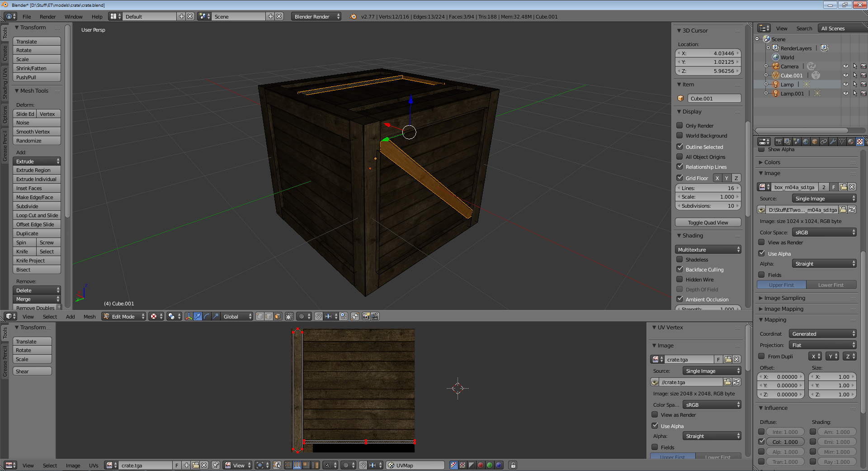This screenshot has width=868, height=471.
Task: Open the Projection Flat dropdown
Action: pyautogui.click(x=823, y=345)
